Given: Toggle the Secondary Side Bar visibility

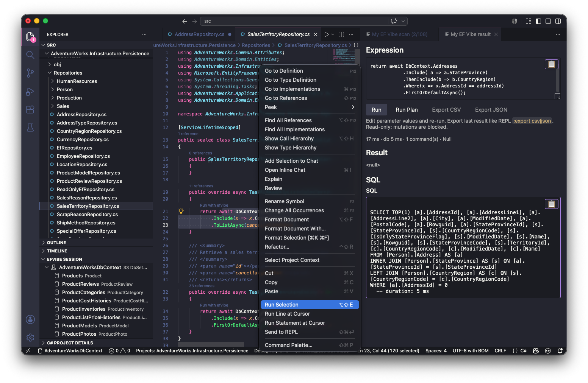Looking at the screenshot, I should [x=558, y=21].
